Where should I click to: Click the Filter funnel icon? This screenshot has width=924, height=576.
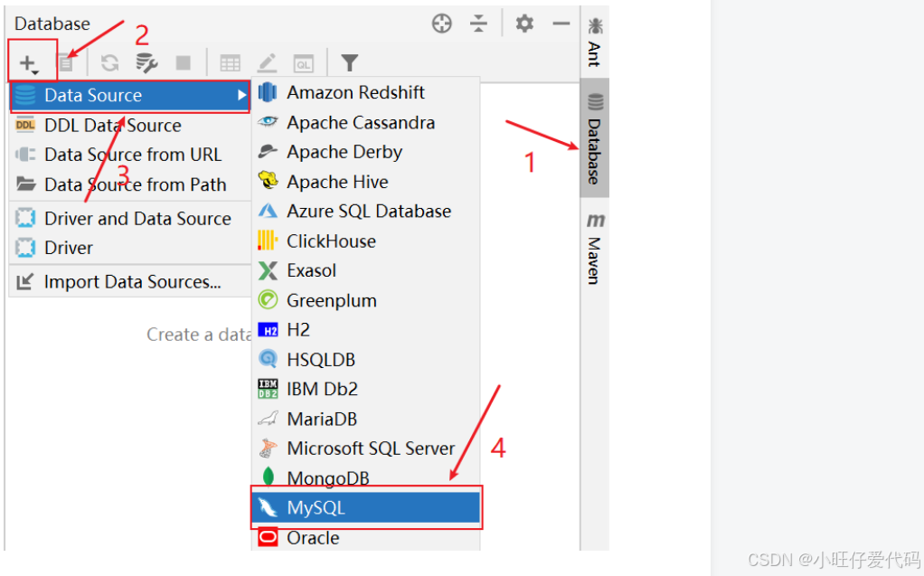coord(350,62)
